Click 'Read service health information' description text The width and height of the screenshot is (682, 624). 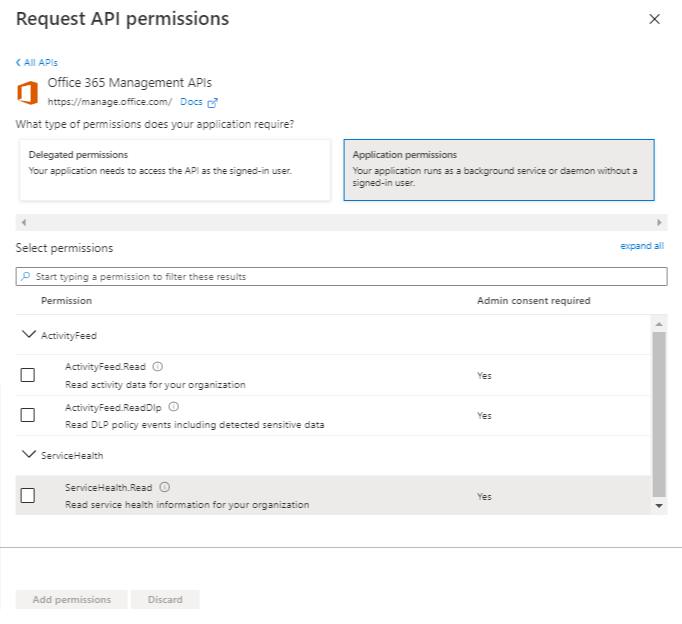[187, 505]
